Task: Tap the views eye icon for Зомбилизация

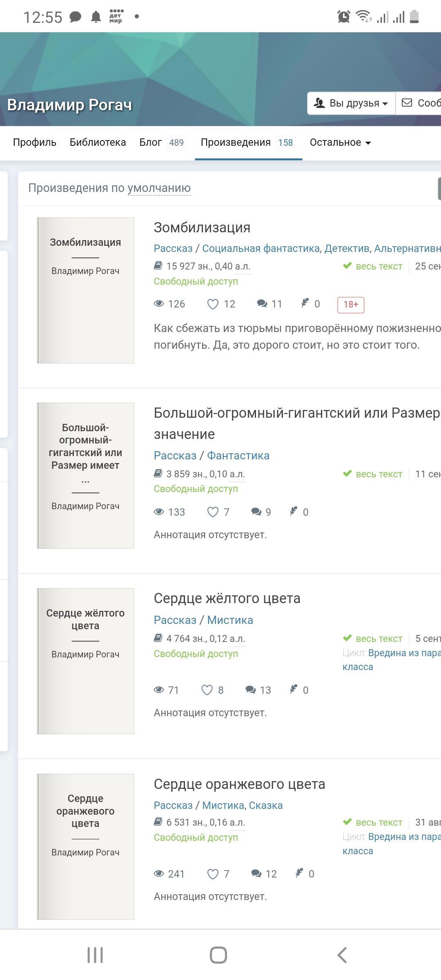Action: pos(158,303)
